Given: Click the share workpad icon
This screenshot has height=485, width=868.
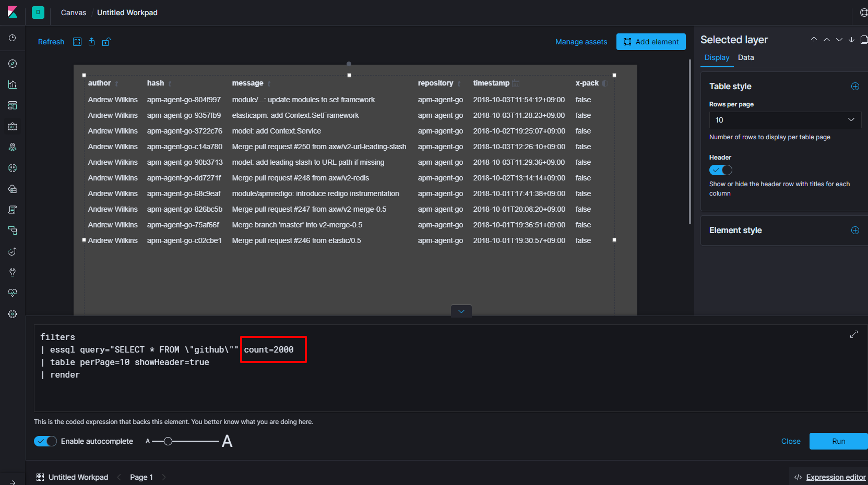Looking at the screenshot, I should [92, 42].
